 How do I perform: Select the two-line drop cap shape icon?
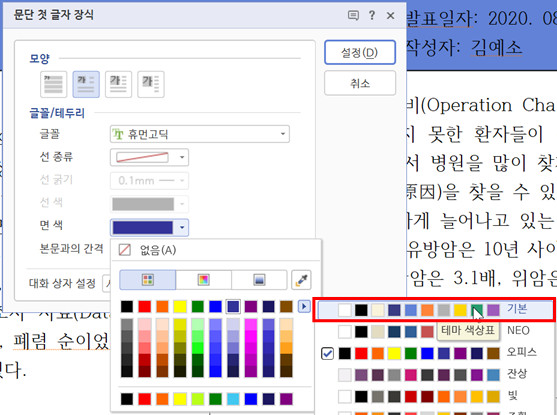86,85
